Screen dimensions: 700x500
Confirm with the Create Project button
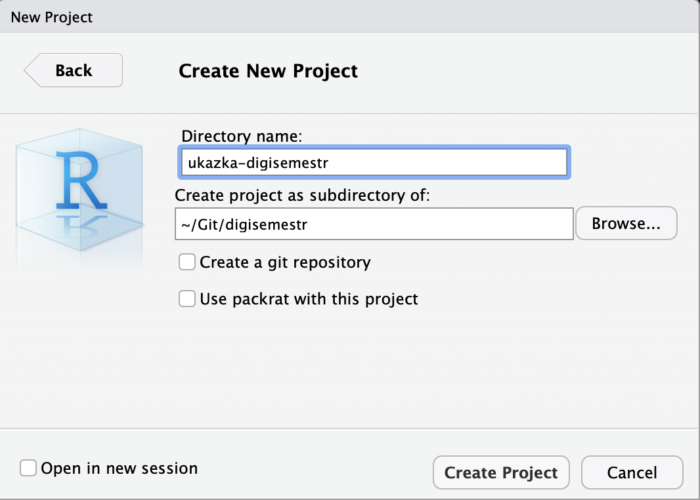pyautogui.click(x=501, y=472)
